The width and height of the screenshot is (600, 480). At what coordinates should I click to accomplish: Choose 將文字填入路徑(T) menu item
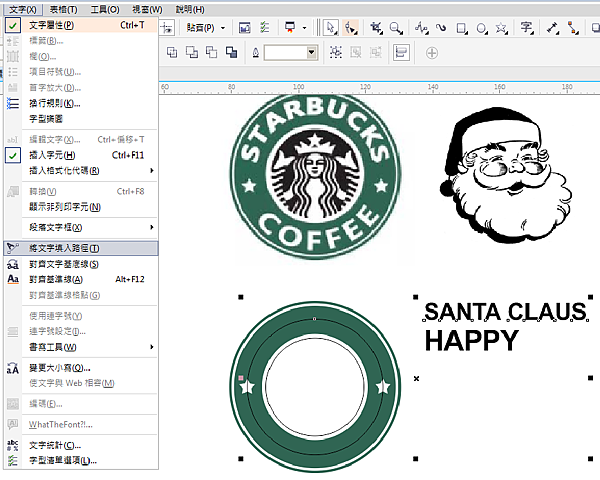tap(81, 248)
